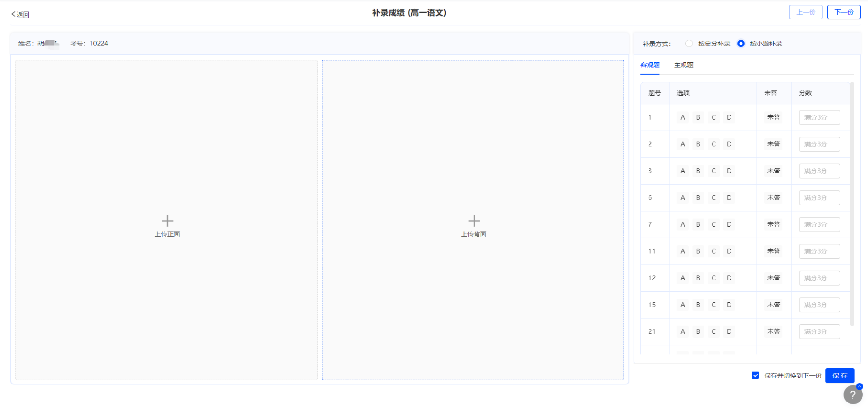Screen dimensions: 868x411
Task: Click the plus icon for 上传正面
Action: 167,221
